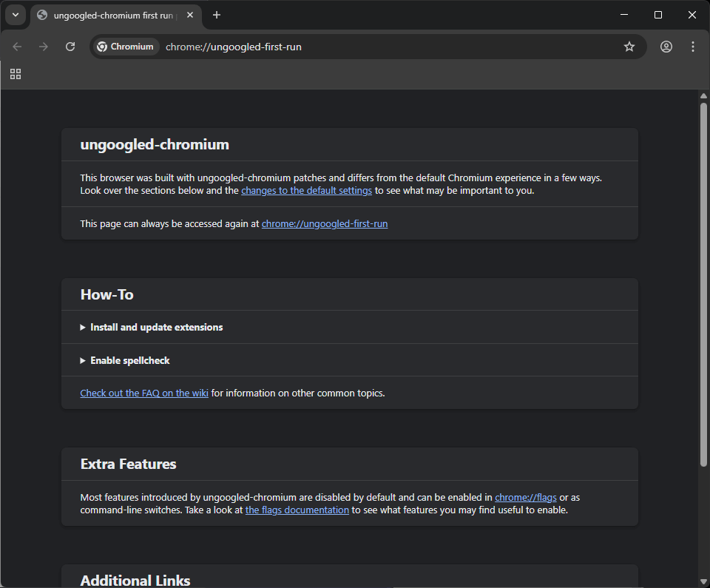Click the How-To section heading

coord(106,294)
